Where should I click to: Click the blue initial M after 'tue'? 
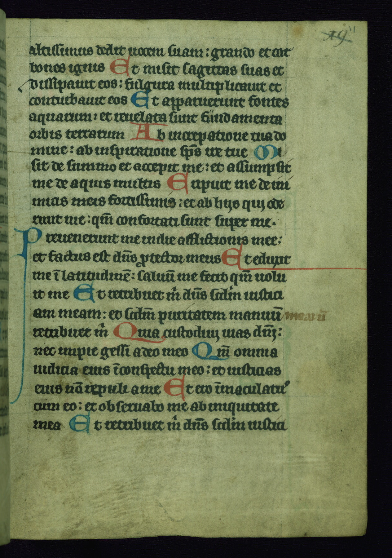click(x=262, y=152)
